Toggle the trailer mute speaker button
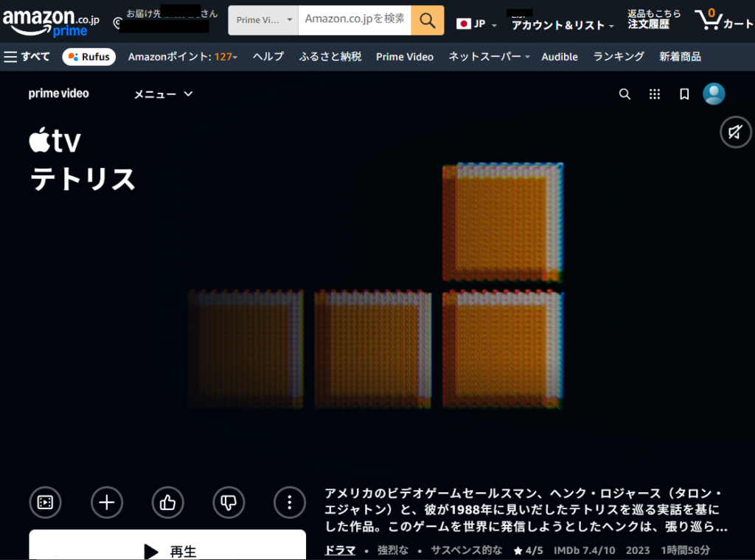This screenshot has width=755, height=560. pos(735,133)
